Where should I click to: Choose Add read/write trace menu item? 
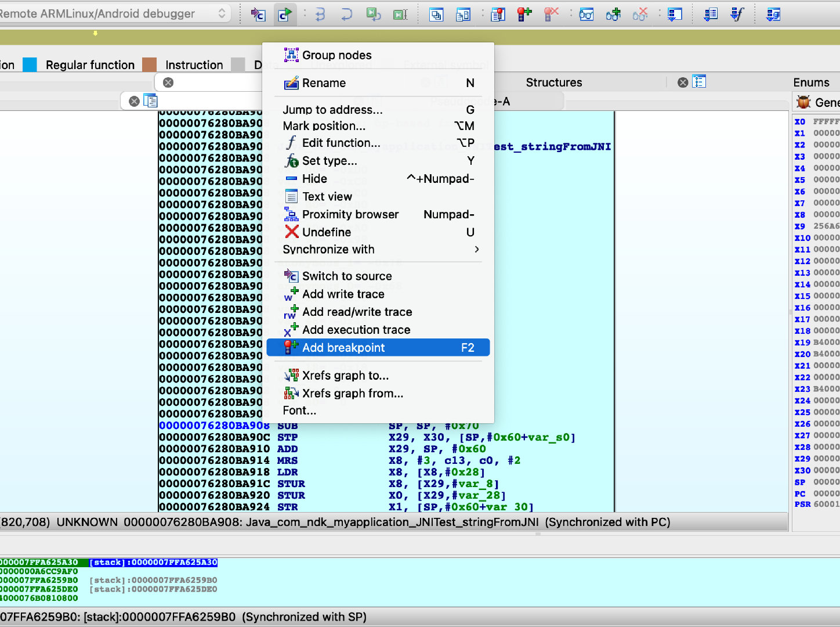[378, 312]
